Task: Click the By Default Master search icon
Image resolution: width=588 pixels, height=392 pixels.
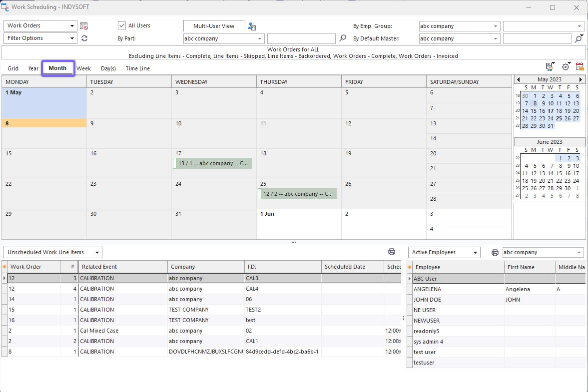Action: (579, 38)
